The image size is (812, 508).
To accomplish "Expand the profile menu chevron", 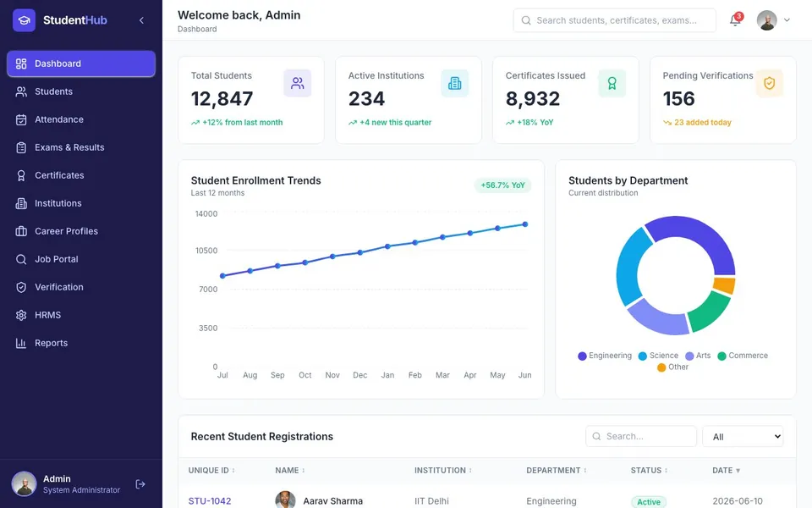I will (787, 20).
